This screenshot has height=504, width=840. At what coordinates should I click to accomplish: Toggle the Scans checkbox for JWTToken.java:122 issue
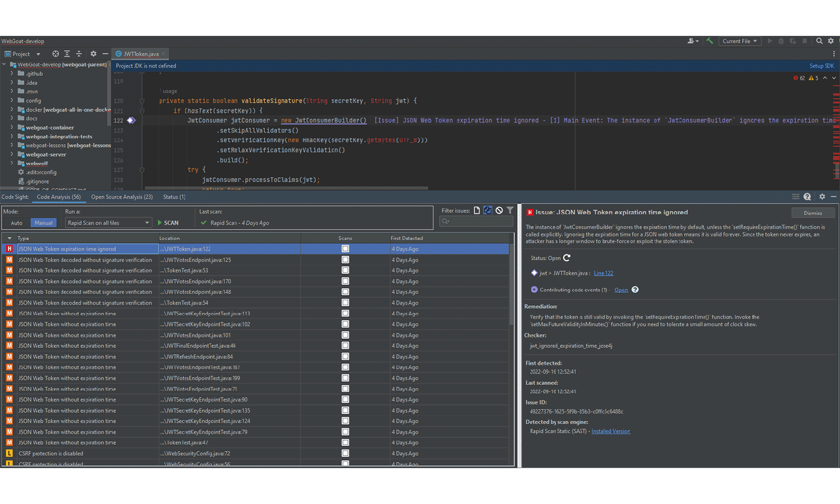pyautogui.click(x=344, y=249)
